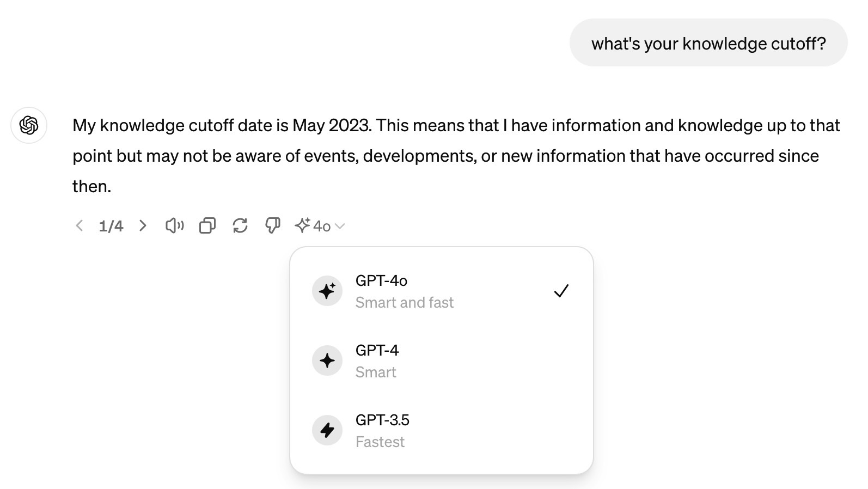Click the 1/4 response counter

pyautogui.click(x=111, y=226)
